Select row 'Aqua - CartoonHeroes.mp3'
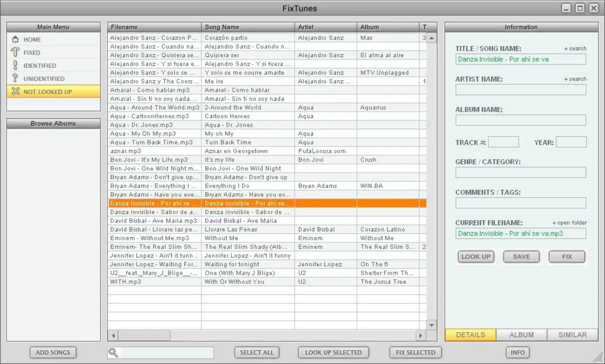The image size is (605, 364). pyautogui.click(x=267, y=116)
